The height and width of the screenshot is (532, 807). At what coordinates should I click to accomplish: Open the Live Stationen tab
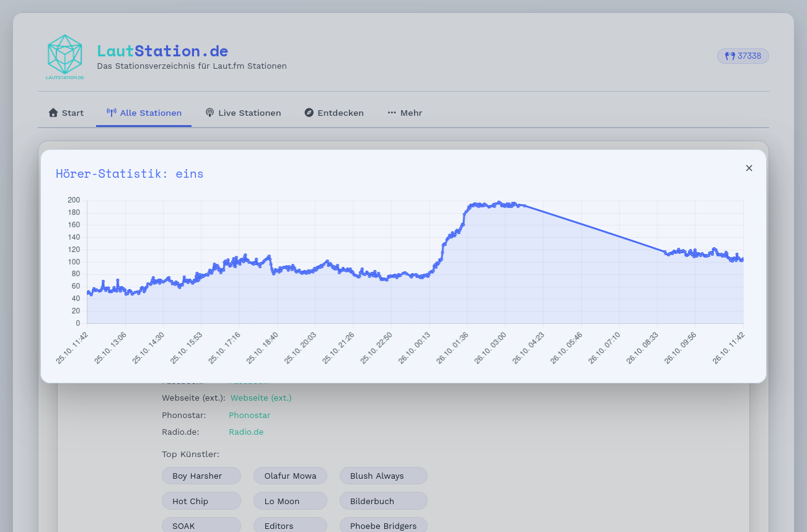pyautogui.click(x=243, y=113)
